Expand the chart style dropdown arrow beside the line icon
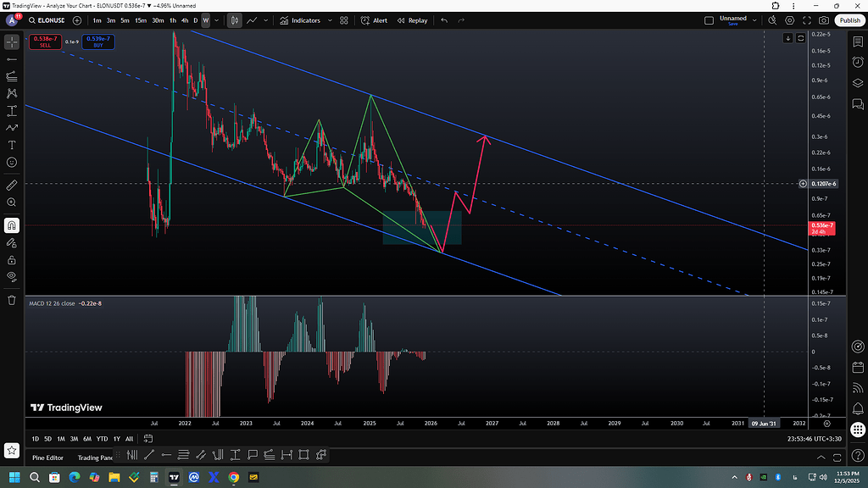The width and height of the screenshot is (868, 488). point(266,20)
